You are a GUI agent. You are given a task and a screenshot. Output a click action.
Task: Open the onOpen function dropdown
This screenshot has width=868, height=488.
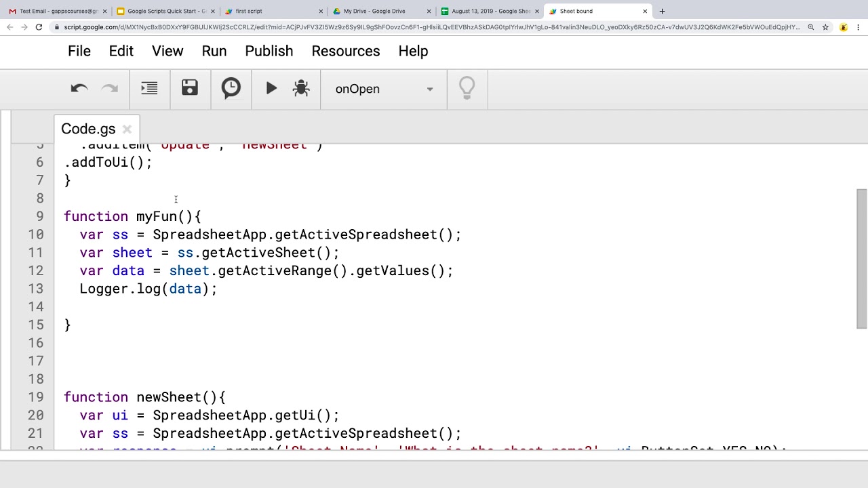(x=384, y=89)
